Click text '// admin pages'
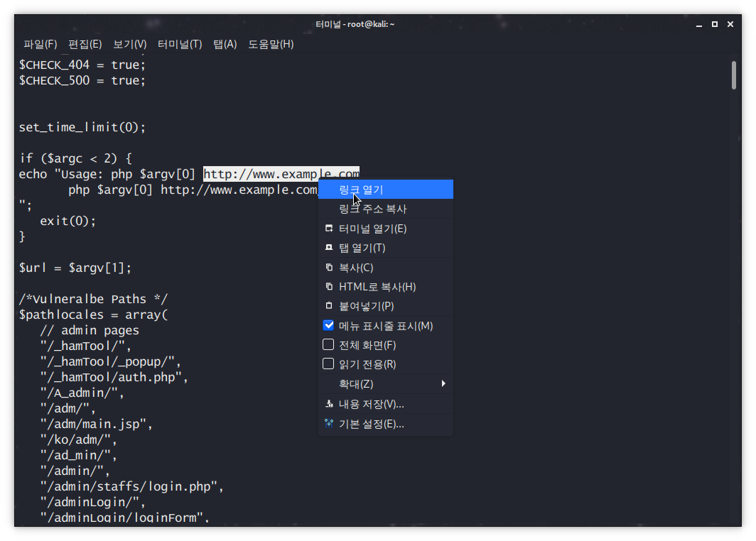Screen dimensions: 756x541 (90, 330)
